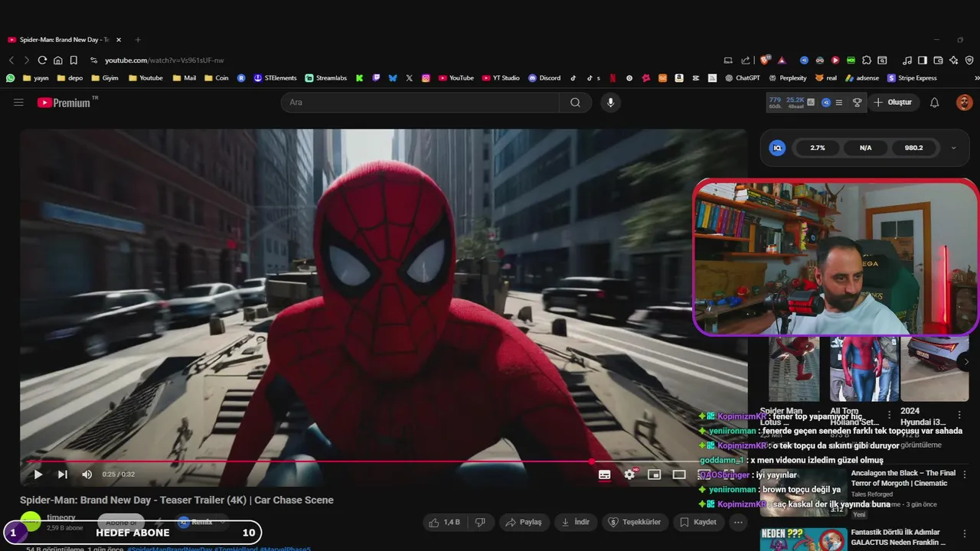Open the Stripe Express bookmark
980x551 pixels.
pyautogui.click(x=912, y=78)
